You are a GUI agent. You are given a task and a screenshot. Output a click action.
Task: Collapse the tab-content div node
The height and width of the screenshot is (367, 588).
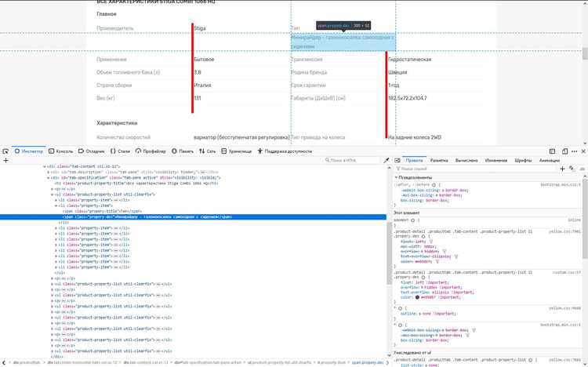pyautogui.click(x=45, y=166)
